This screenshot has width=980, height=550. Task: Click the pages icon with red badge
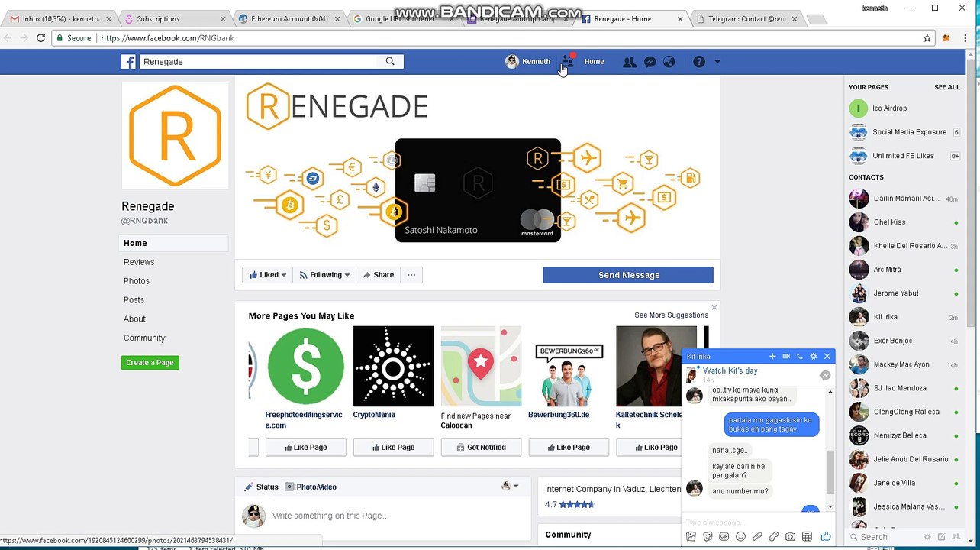(567, 61)
